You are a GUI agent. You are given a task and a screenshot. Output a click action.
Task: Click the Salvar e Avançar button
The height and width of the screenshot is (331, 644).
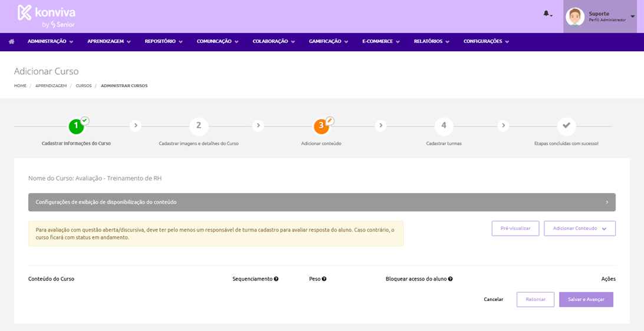pos(586,299)
